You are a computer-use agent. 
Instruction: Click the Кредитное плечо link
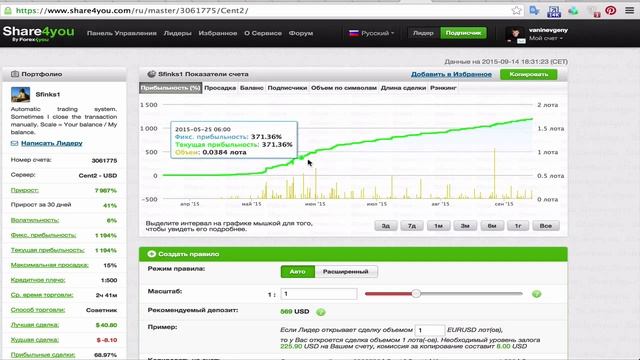pyautogui.click(x=38, y=280)
